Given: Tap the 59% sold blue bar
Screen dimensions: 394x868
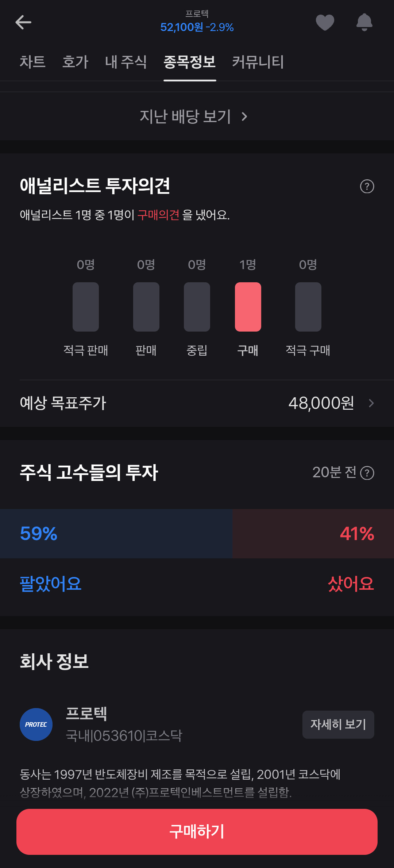Looking at the screenshot, I should tap(116, 534).
